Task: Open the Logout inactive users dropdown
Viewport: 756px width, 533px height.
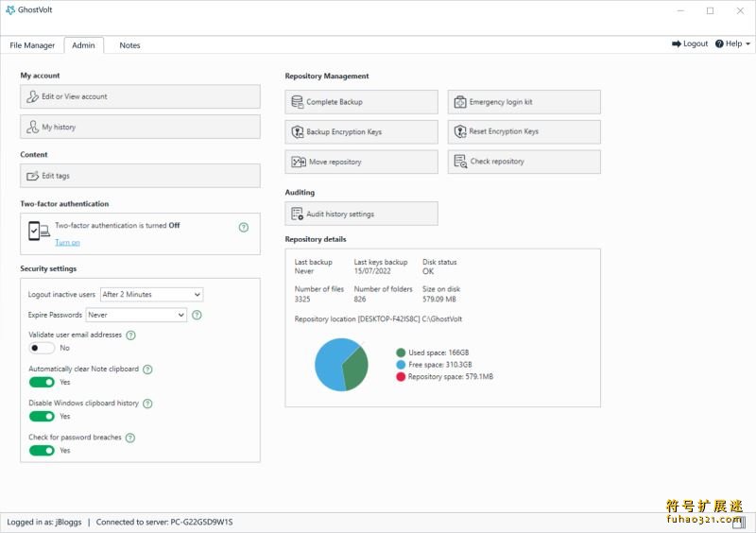Action: pyautogui.click(x=151, y=294)
